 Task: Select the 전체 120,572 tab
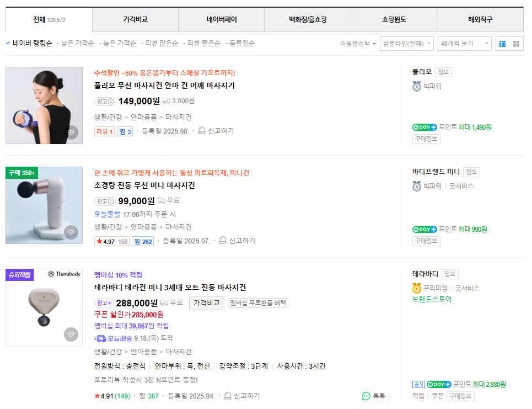pos(49,20)
